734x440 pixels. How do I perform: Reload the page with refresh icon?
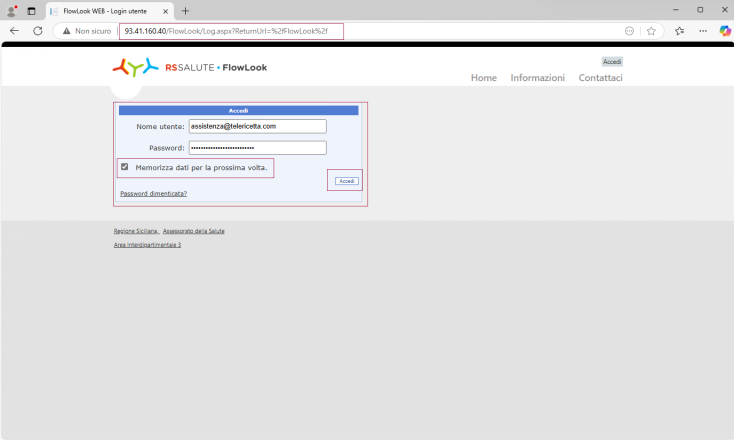click(x=38, y=31)
